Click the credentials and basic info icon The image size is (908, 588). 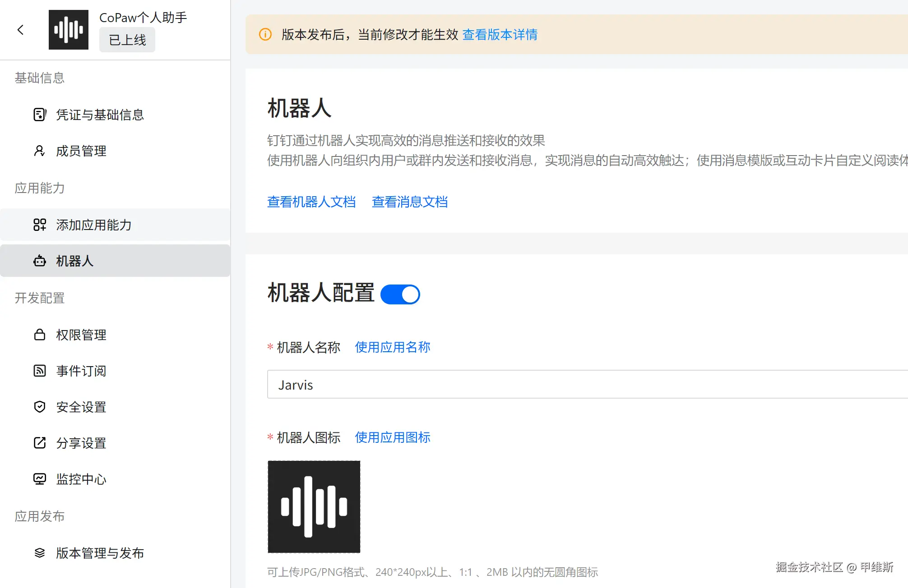tap(40, 115)
